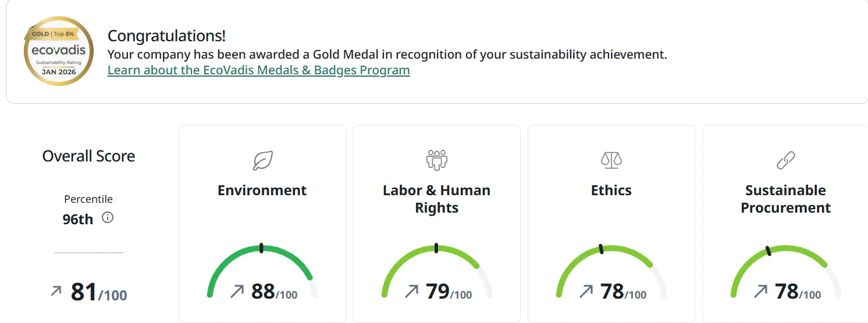
Task: Click the Environment score trend arrow
Action: [237, 291]
